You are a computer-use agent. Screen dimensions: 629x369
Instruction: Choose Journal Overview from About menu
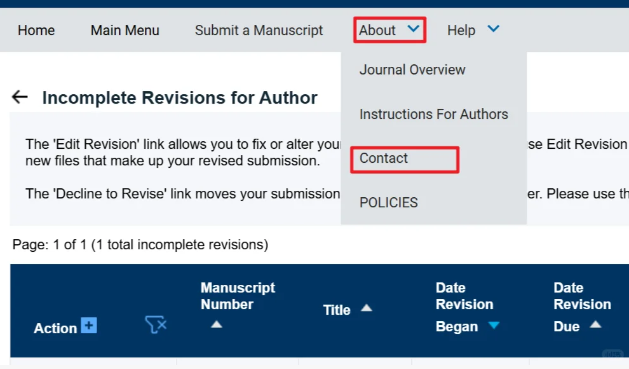(x=412, y=70)
